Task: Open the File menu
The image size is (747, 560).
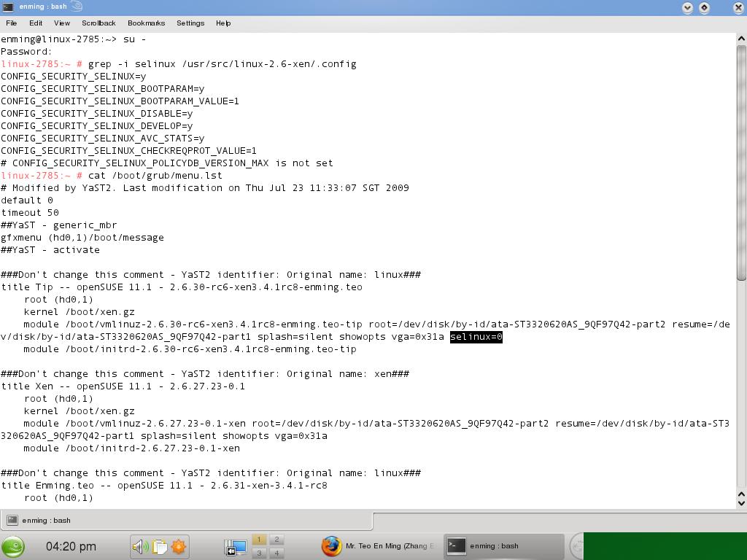Action: coord(12,23)
